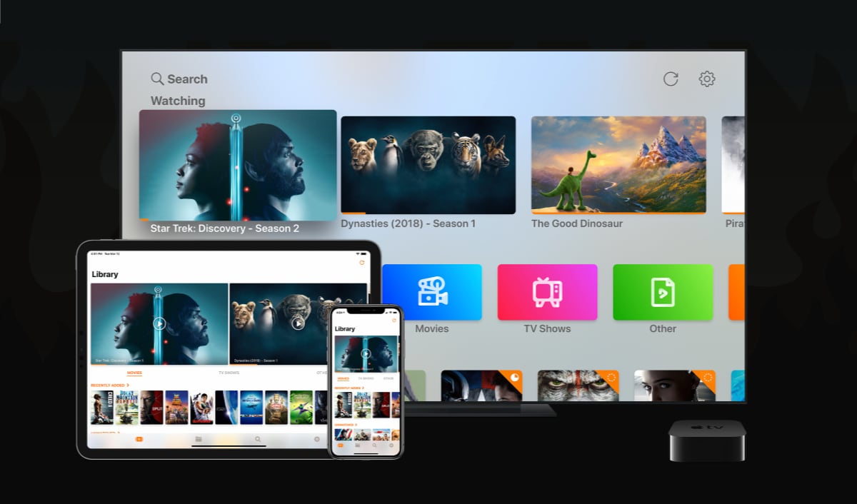
Task: Open the woman's face poster on TV
Action: pos(675,385)
